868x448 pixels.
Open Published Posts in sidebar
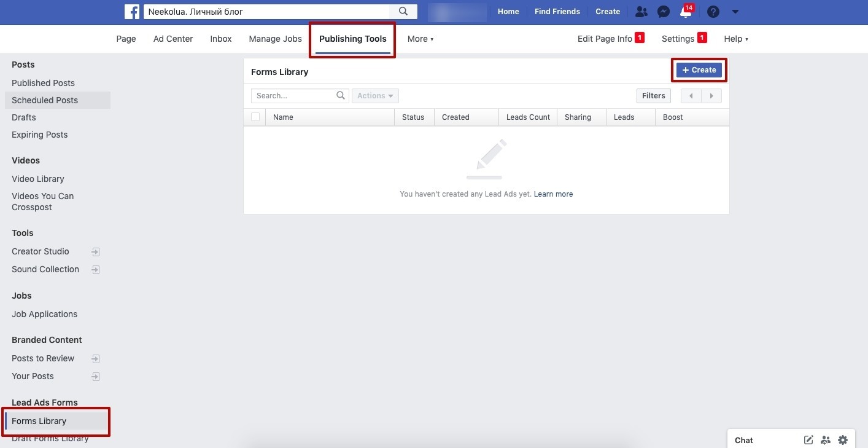pyautogui.click(x=43, y=83)
